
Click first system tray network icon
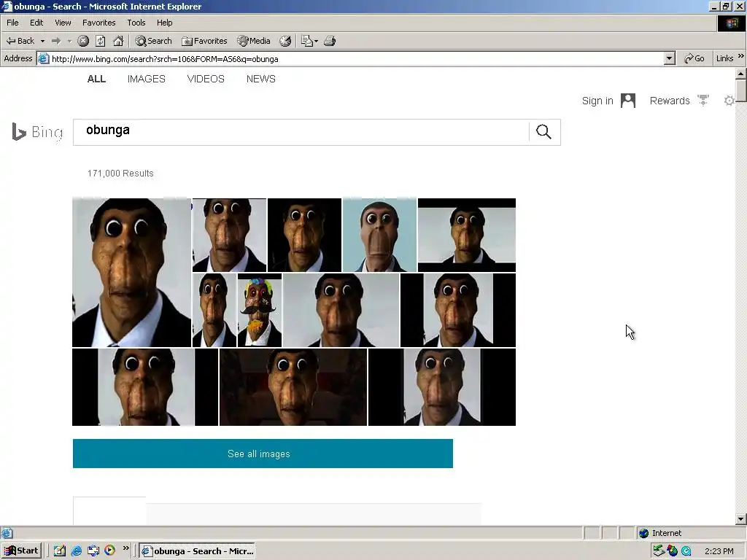pos(659,551)
